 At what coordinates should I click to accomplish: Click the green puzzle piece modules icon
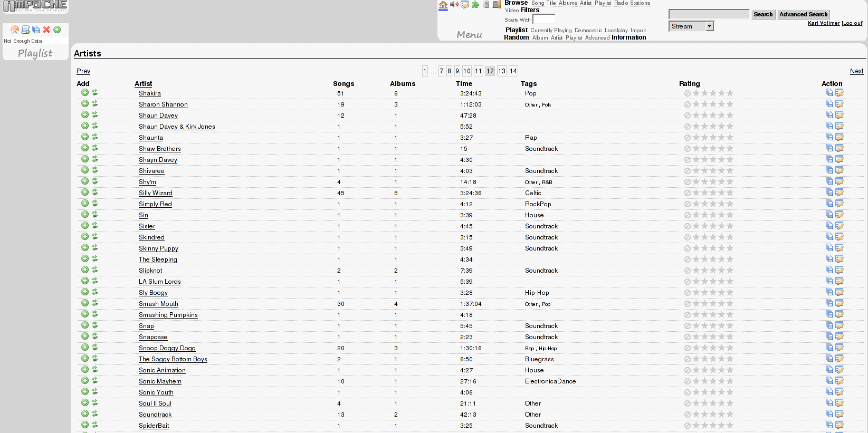(x=475, y=5)
